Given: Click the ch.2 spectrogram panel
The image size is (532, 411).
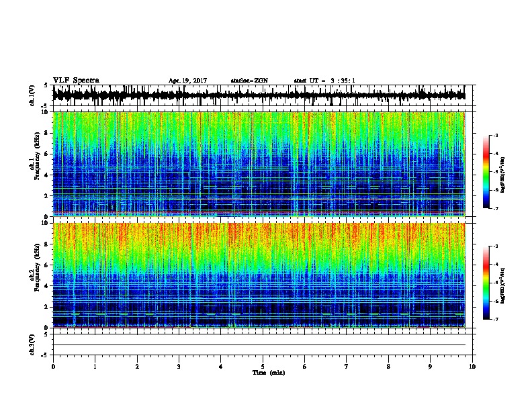Looking at the screenshot, I should (x=259, y=275).
